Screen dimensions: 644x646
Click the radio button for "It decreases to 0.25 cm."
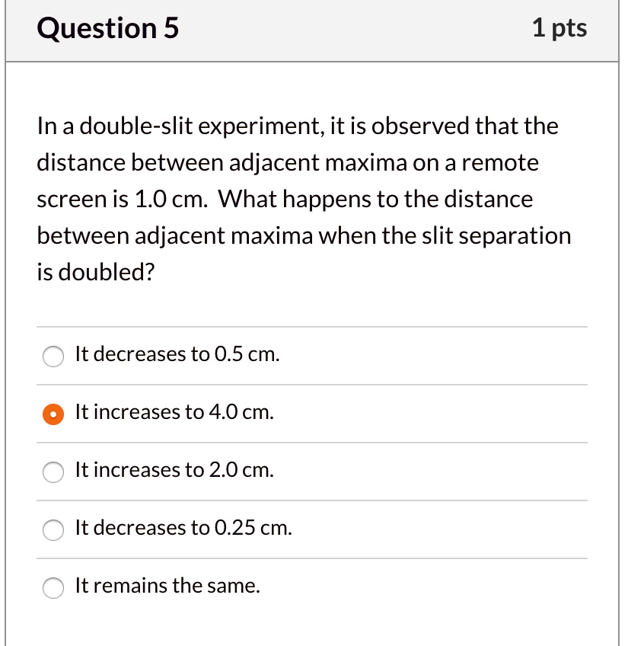[x=53, y=529]
